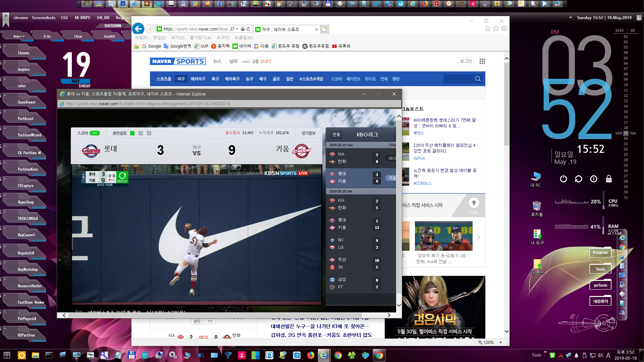This screenshot has width=644, height=362.
Task: Click the Windows Start button
Action: pyautogui.click(x=7, y=355)
